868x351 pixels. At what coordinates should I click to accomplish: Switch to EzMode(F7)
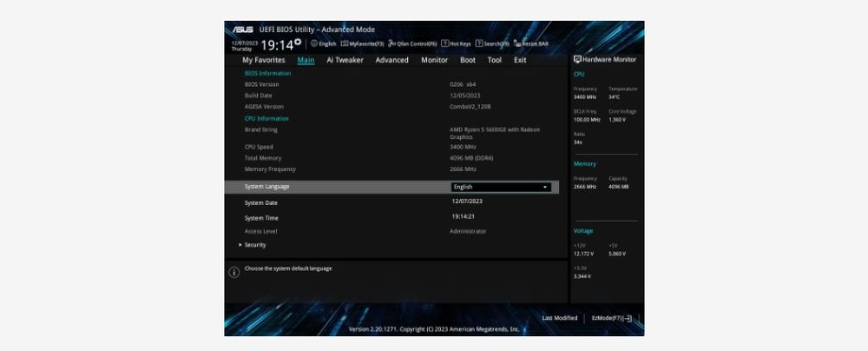point(612,318)
